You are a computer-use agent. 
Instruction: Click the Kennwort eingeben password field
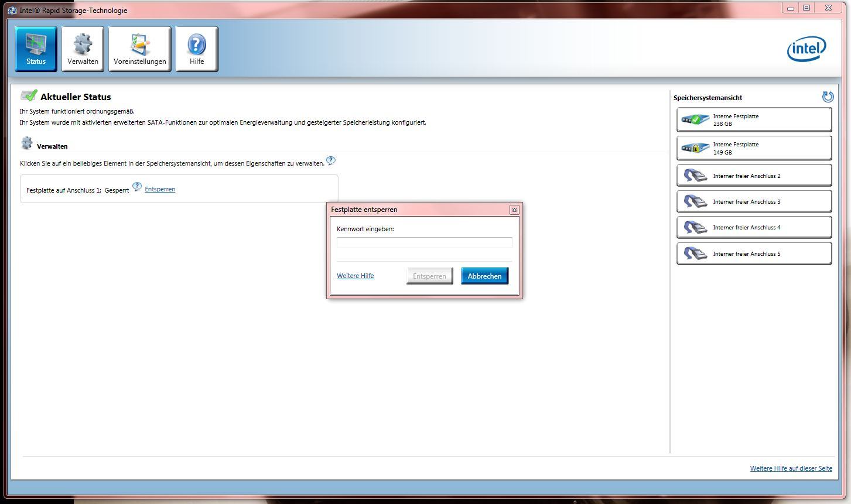425,242
